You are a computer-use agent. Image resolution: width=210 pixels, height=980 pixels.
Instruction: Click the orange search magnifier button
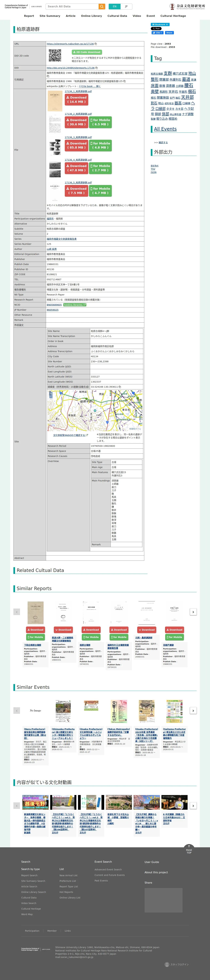[102, 7]
